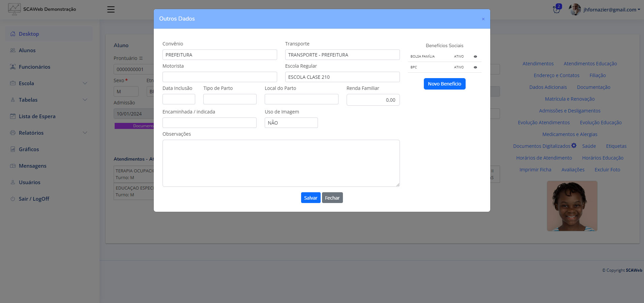Click the hamburger menu icon
This screenshot has width=644, height=303.
(111, 9)
